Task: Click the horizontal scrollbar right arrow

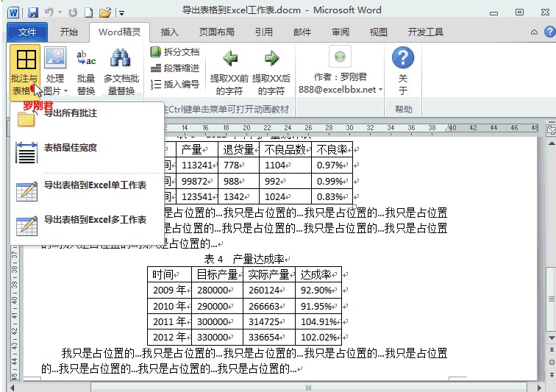Action: [539, 388]
